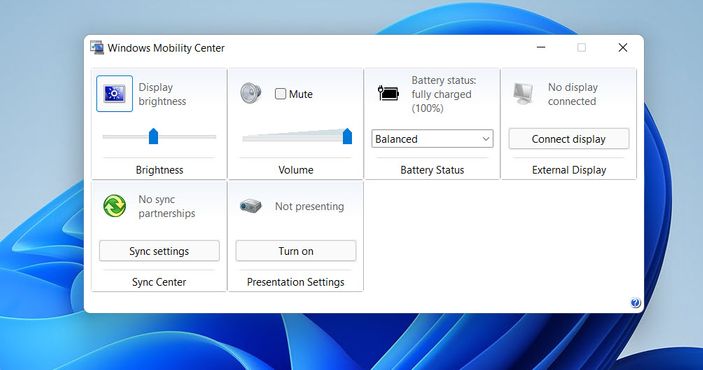Click the Display brightness icon
703x370 pixels.
[x=114, y=93]
